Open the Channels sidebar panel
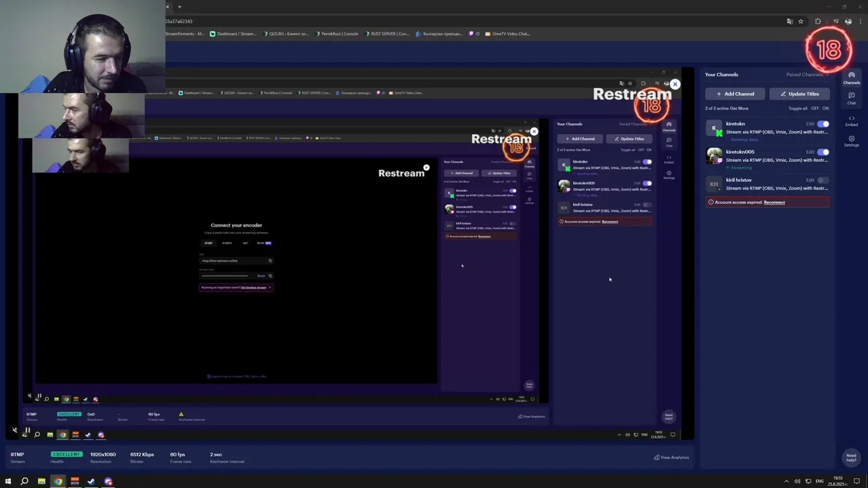The width and height of the screenshot is (868, 488). [852, 78]
